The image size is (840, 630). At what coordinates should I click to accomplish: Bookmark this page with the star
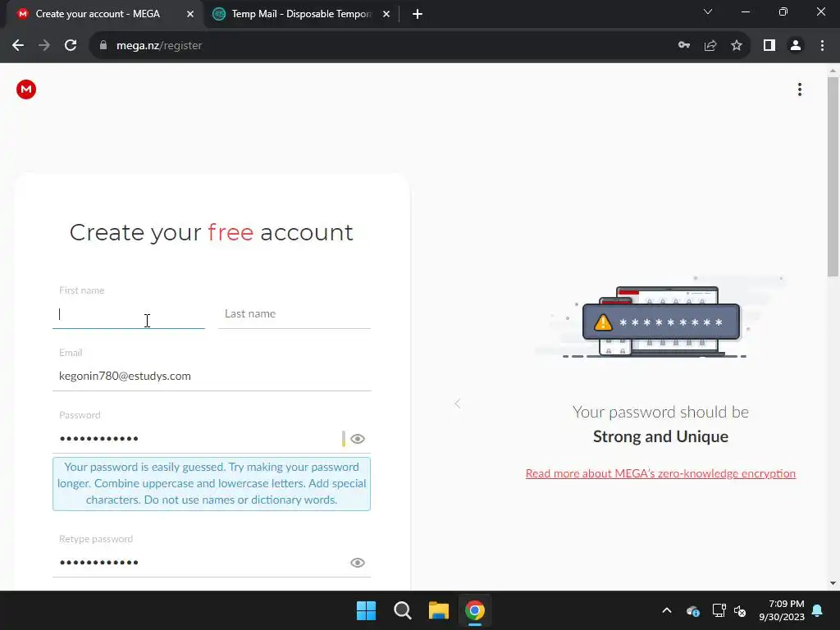tap(737, 46)
